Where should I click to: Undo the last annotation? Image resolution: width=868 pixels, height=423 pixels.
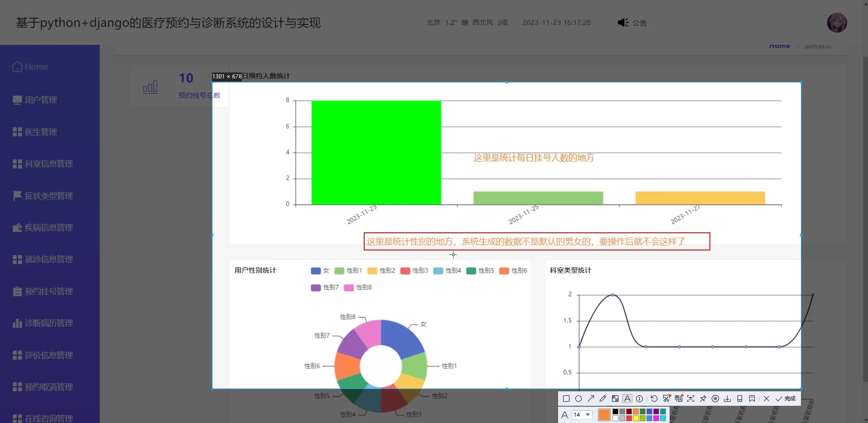pos(654,399)
